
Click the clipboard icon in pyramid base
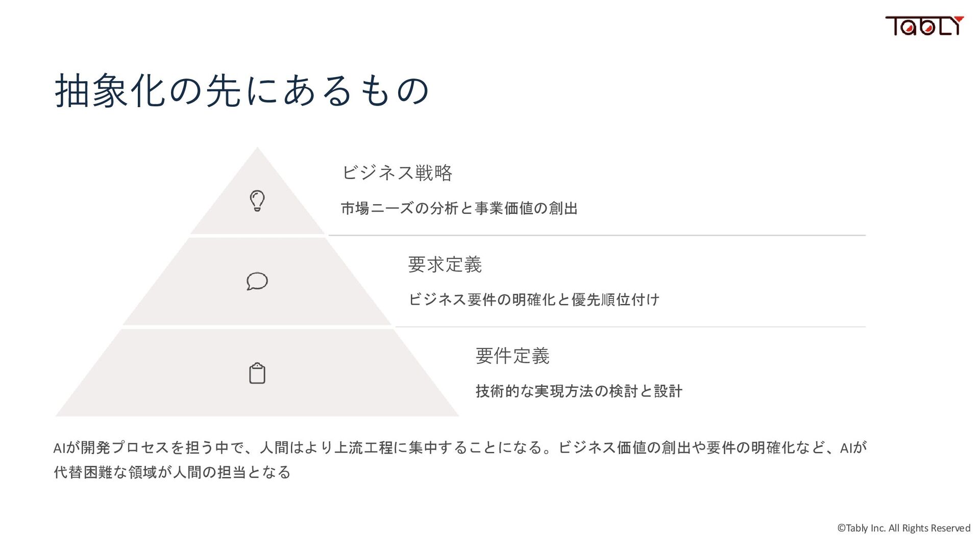pos(257,373)
